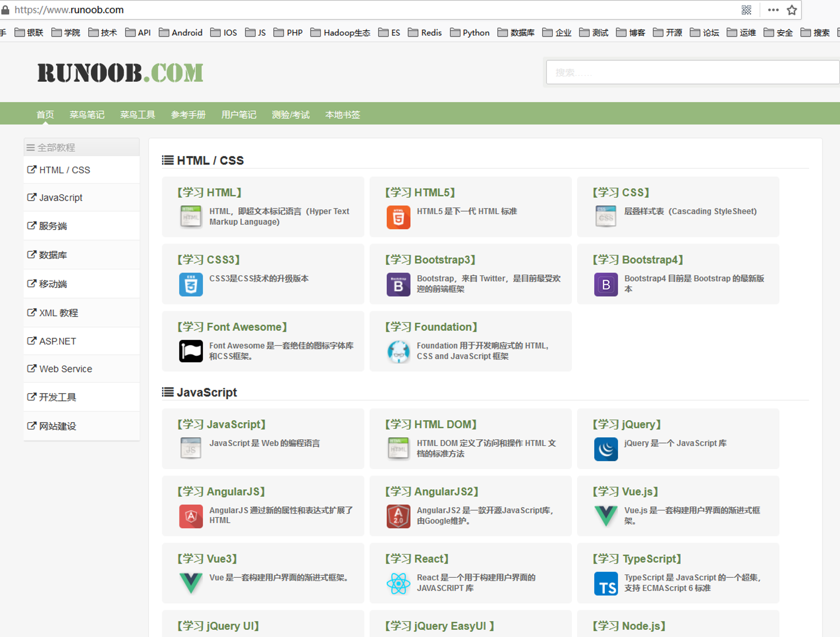This screenshot has width=840, height=637.
Task: Open the Hadoop生态 bookmarks folder
Action: [x=341, y=33]
